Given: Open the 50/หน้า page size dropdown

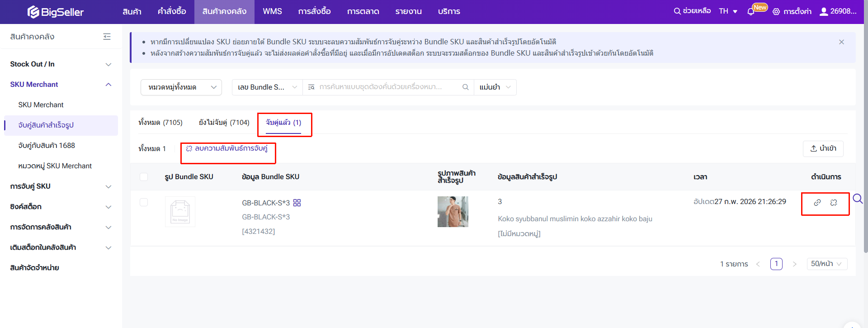Looking at the screenshot, I should point(826,264).
